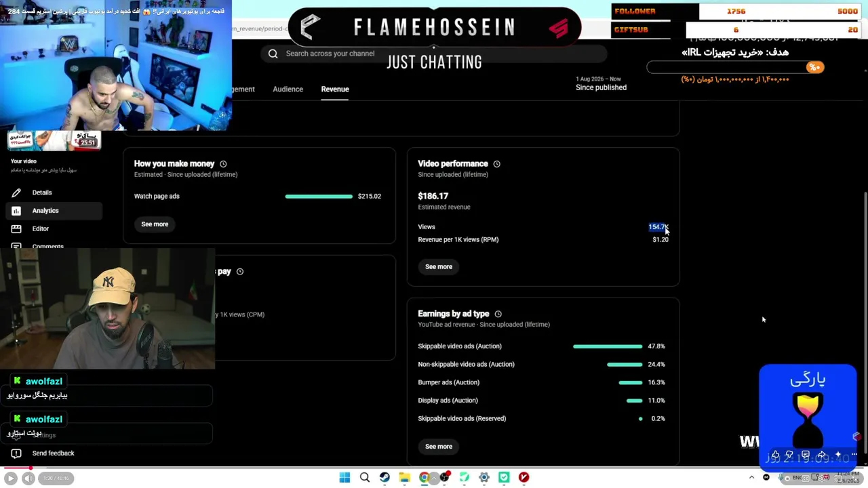The height and width of the screenshot is (488, 868).
Task: Click the volume icon in the video player
Action: click(x=28, y=479)
